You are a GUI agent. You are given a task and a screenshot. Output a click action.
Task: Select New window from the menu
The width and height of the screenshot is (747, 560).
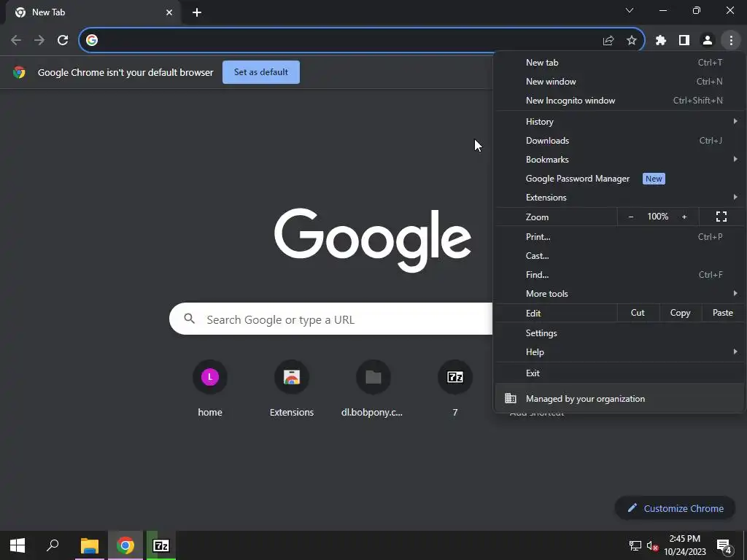[x=619, y=82]
